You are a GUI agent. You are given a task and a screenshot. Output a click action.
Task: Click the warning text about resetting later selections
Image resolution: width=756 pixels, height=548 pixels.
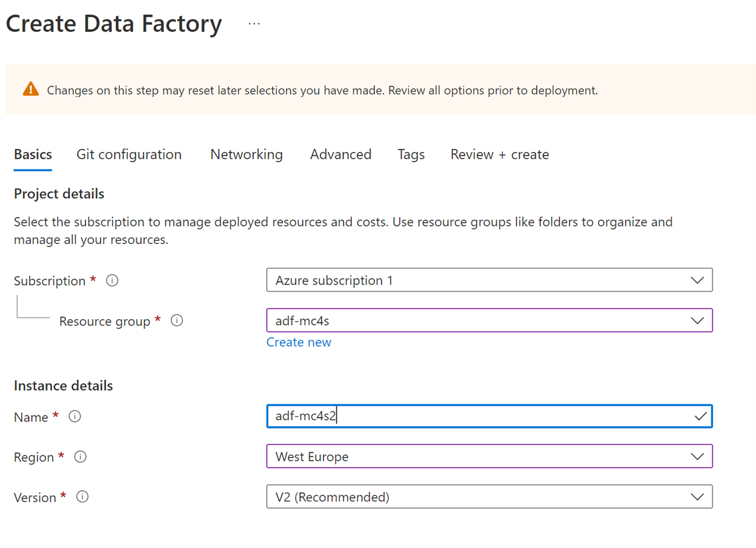322,90
